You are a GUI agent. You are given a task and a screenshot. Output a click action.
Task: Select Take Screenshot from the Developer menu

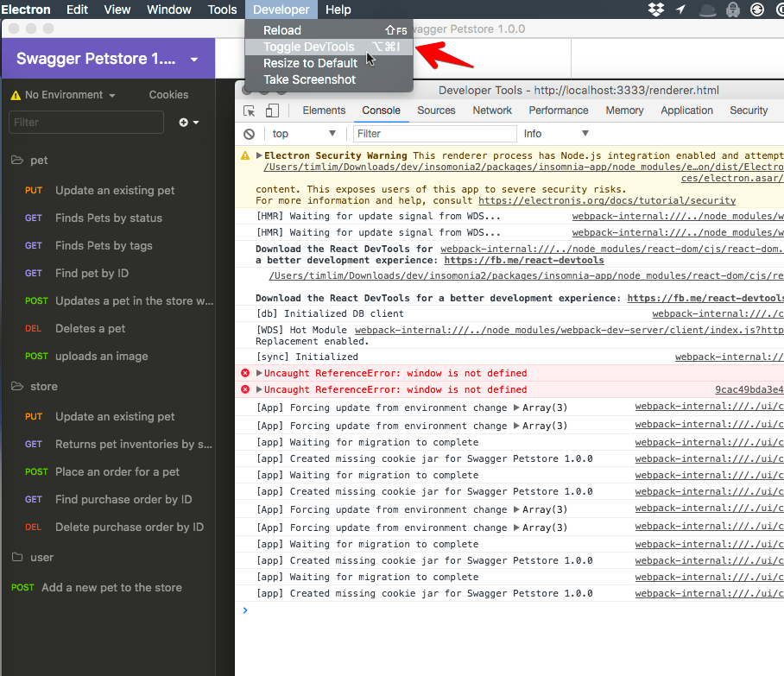[309, 79]
